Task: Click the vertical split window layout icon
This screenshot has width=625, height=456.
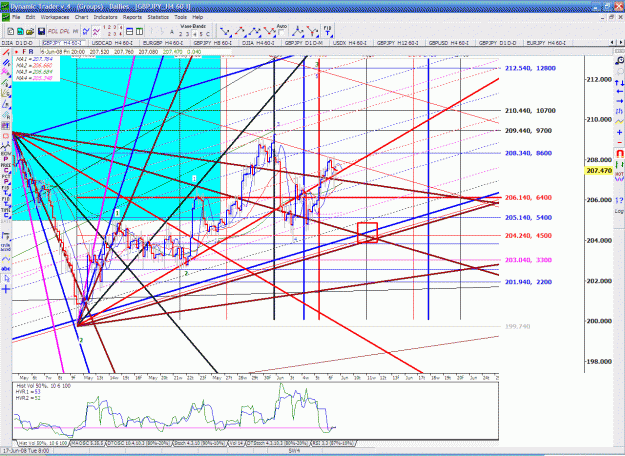Action: (x=139, y=31)
